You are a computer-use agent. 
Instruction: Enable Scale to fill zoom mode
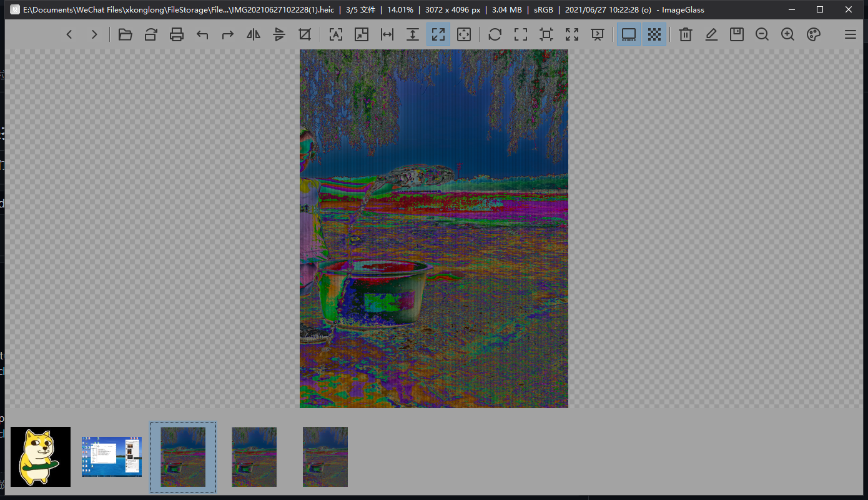[x=464, y=34]
